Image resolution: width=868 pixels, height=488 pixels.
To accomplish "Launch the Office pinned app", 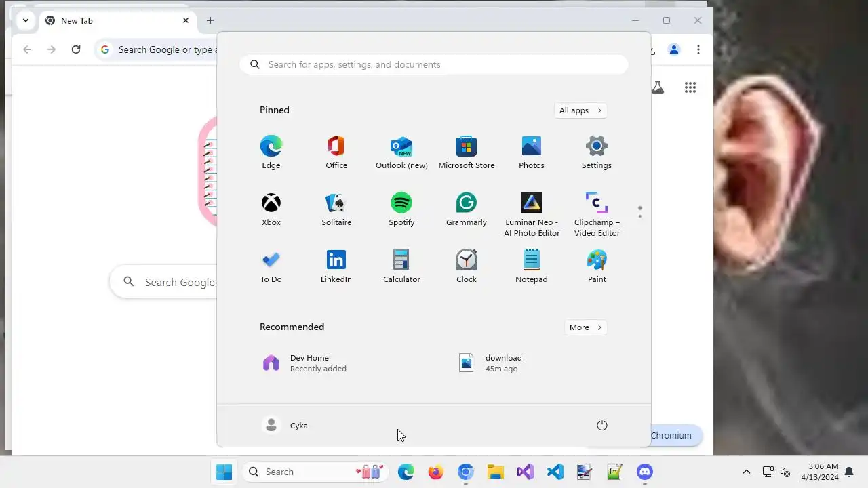I will pyautogui.click(x=336, y=152).
